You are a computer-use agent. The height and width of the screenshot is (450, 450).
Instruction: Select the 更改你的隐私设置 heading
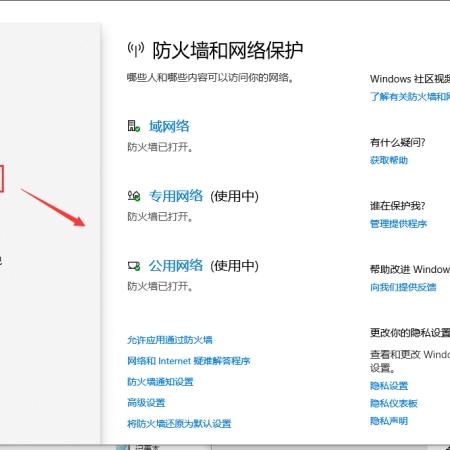coord(410,333)
